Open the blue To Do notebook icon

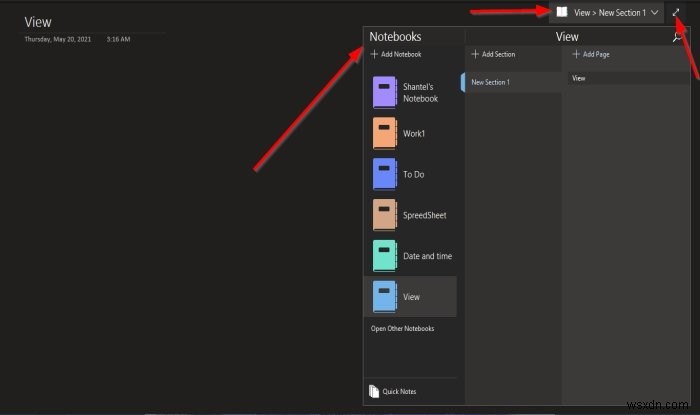384,174
